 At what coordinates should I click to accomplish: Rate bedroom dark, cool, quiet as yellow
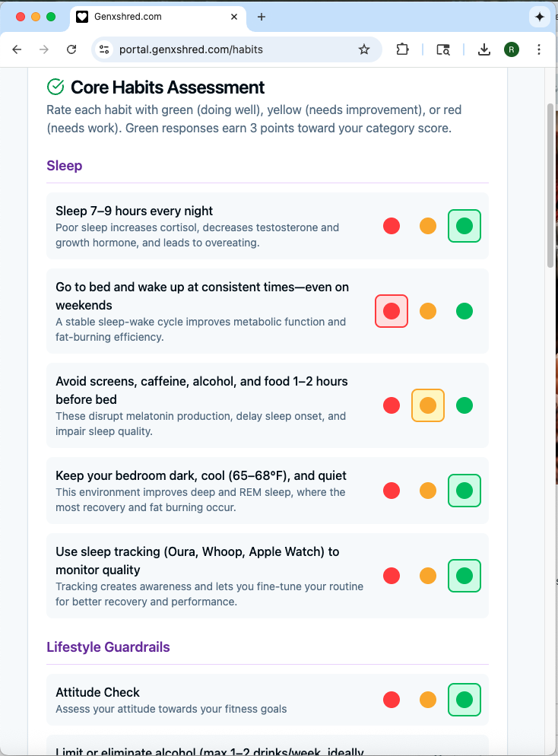(427, 491)
